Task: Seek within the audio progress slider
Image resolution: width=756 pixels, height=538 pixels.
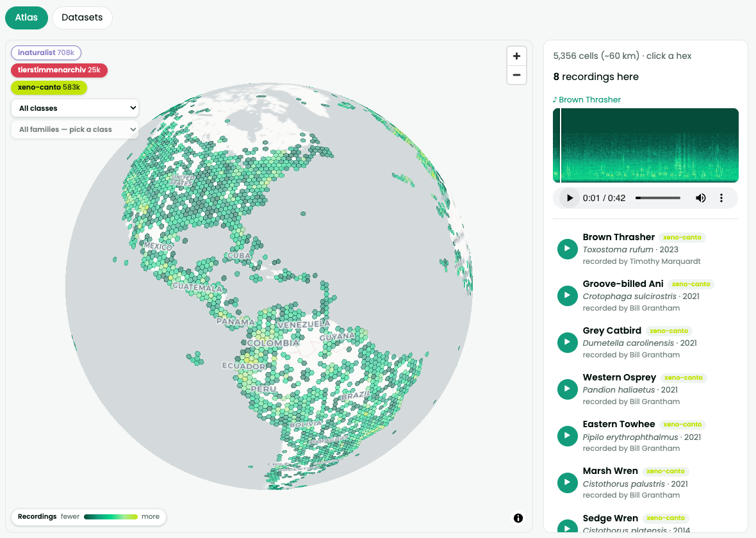Action: pos(657,198)
